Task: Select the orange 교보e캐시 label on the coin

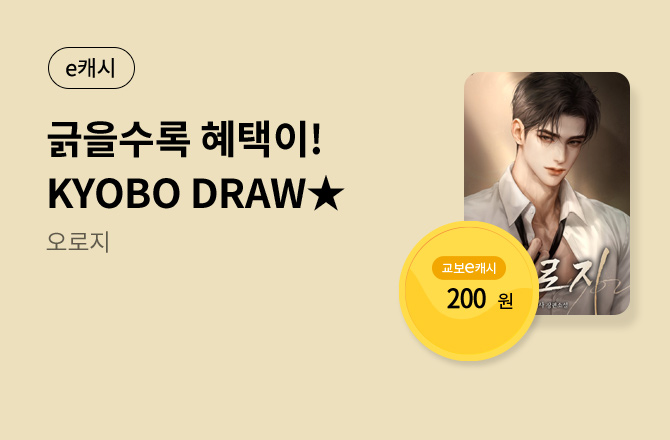Action: pos(469,268)
